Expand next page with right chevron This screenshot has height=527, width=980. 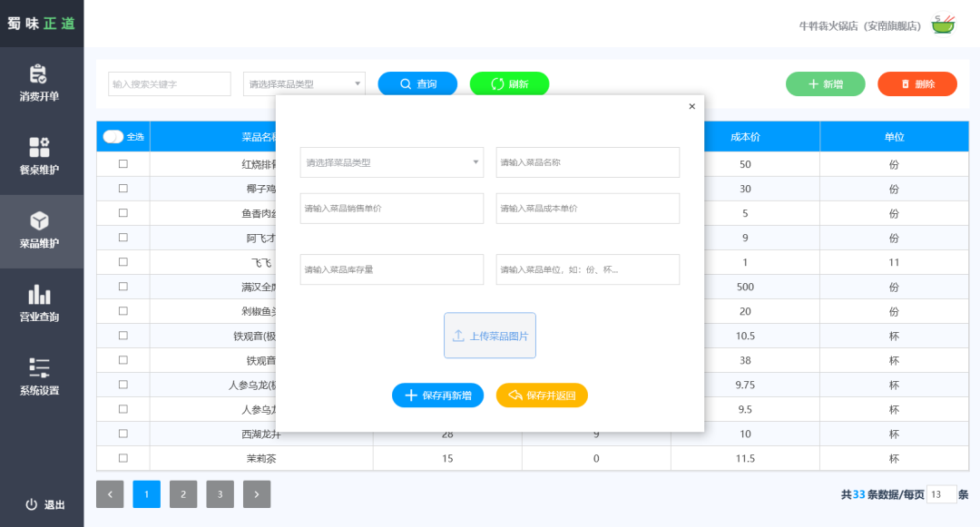(256, 493)
